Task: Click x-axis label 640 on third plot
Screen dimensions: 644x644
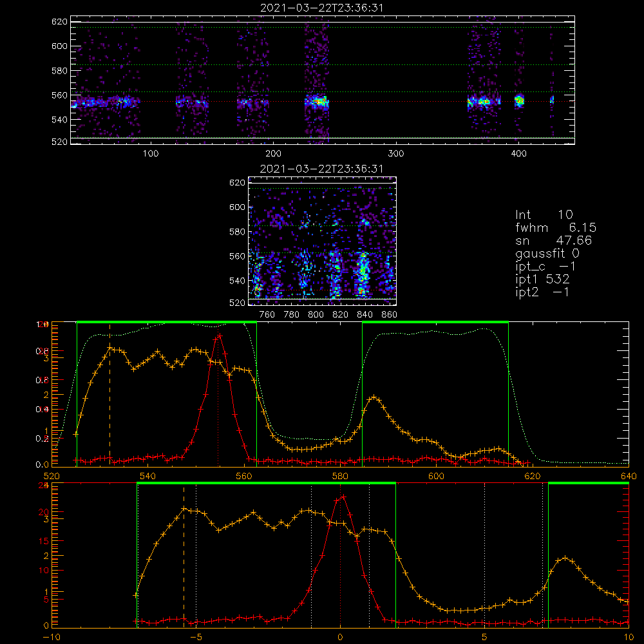Action: [629, 476]
